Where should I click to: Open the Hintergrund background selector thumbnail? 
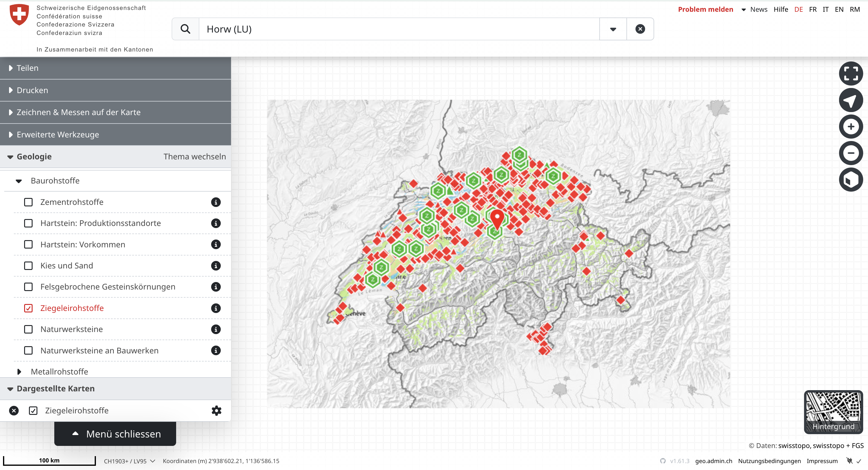coord(833,412)
